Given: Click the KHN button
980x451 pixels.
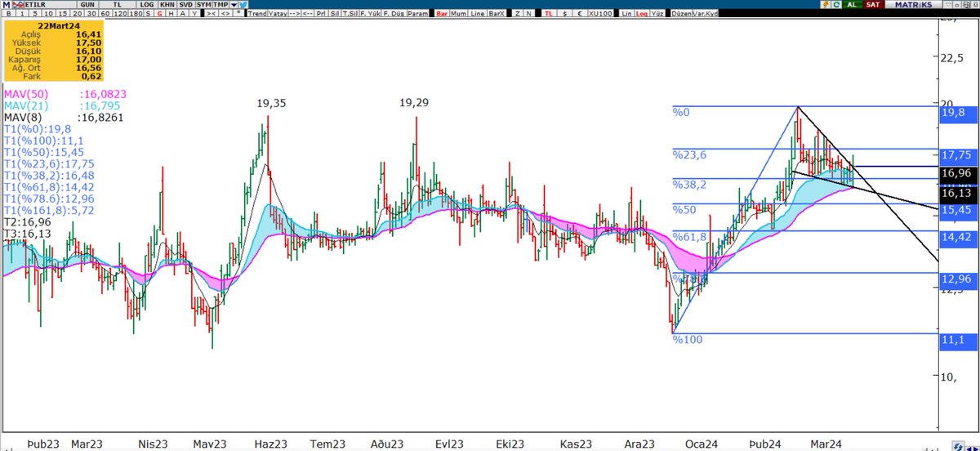Looking at the screenshot, I should (x=167, y=5).
